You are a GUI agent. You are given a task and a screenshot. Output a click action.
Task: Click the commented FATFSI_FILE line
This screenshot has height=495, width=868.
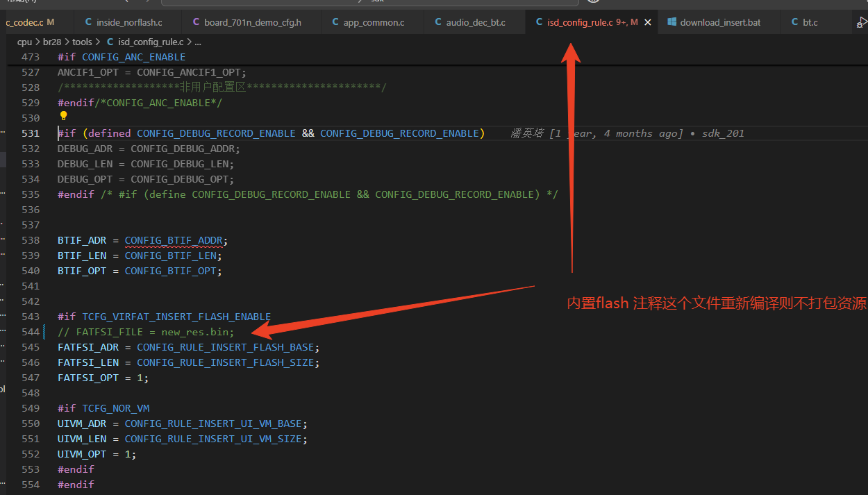coord(146,332)
